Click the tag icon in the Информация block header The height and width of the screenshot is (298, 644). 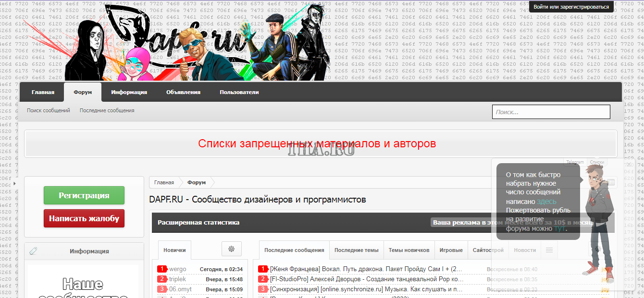(x=33, y=251)
